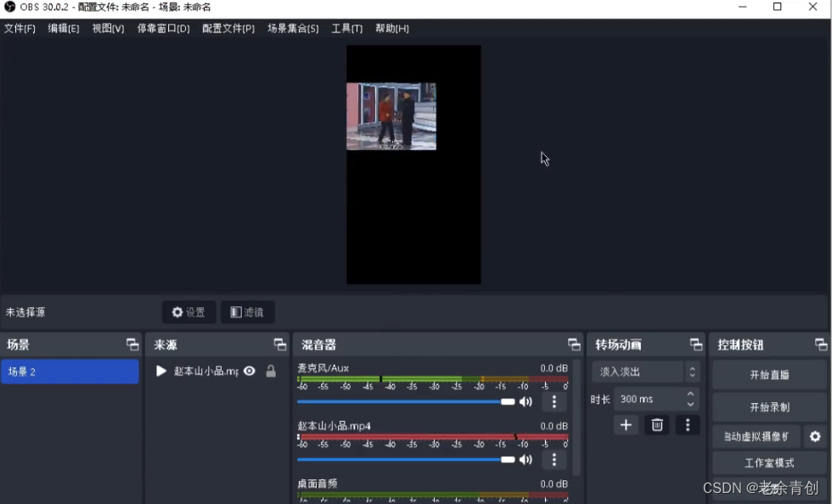Image resolution: width=832 pixels, height=504 pixels.
Task: Toggle lock on 赵本山小品 source
Action: point(271,371)
